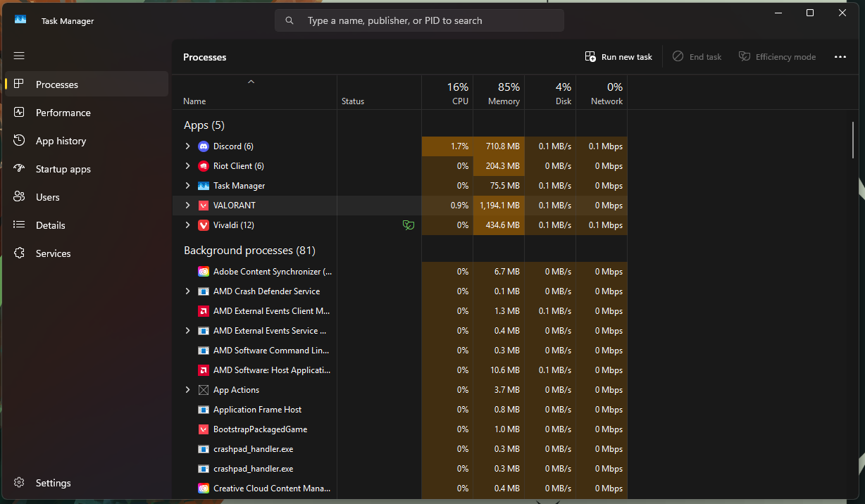The height and width of the screenshot is (504, 865).
Task: Select Adobe Content Synchronizer's 6.7 MB cell
Action: coord(499,272)
